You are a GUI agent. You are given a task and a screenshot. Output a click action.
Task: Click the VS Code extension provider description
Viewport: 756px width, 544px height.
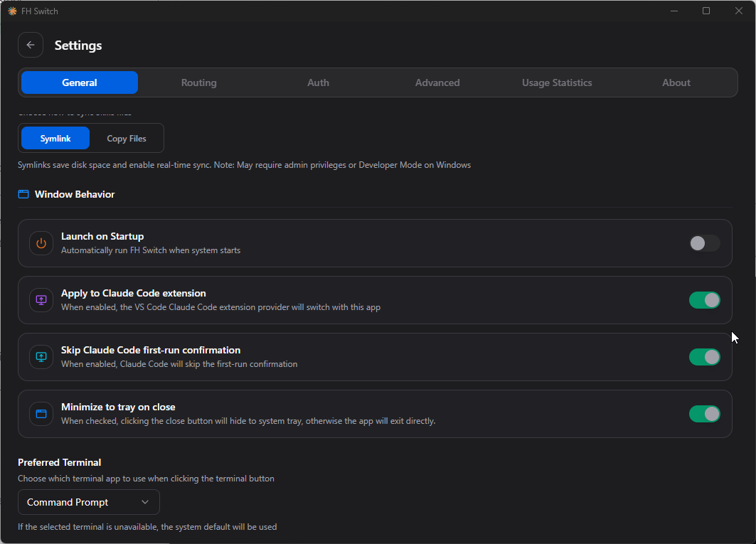pyautogui.click(x=220, y=307)
